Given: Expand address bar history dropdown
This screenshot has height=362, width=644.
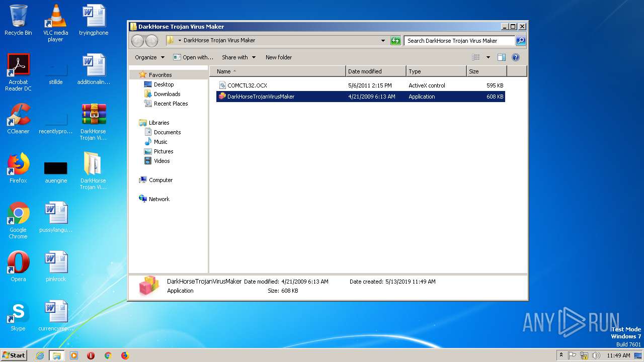Looking at the screenshot, I should pos(383,41).
